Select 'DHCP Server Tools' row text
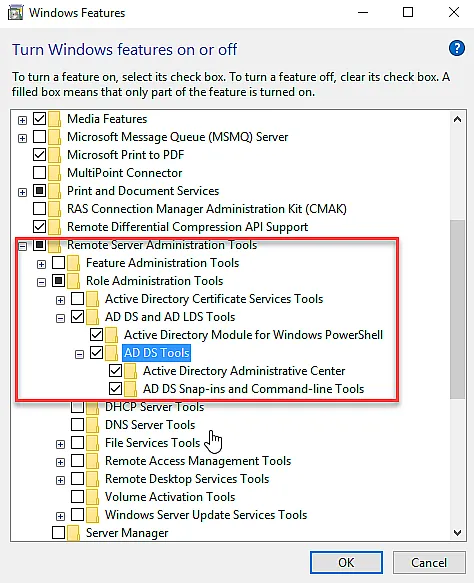Image resolution: width=474 pixels, height=583 pixels. [x=155, y=407]
